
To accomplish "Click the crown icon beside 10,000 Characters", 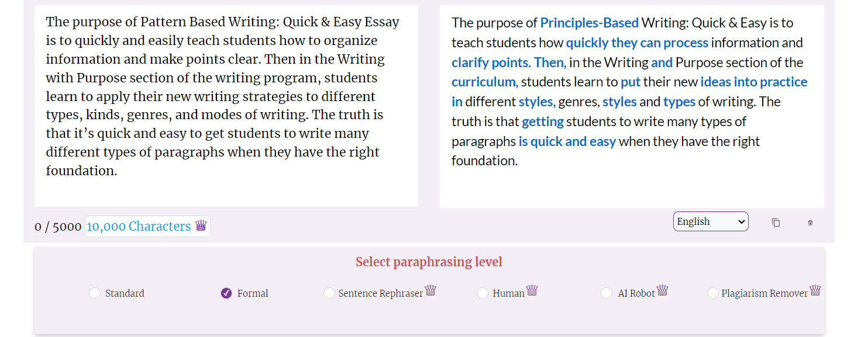I will [201, 225].
